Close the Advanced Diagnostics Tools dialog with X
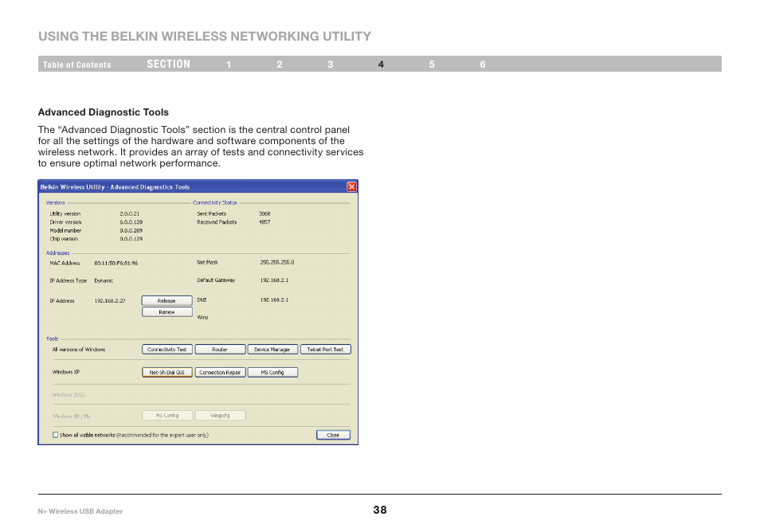 coord(352,186)
